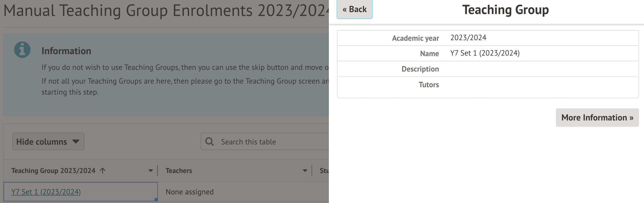Click the Name value Y7 Set 1
The image size is (644, 203).
tap(485, 53)
